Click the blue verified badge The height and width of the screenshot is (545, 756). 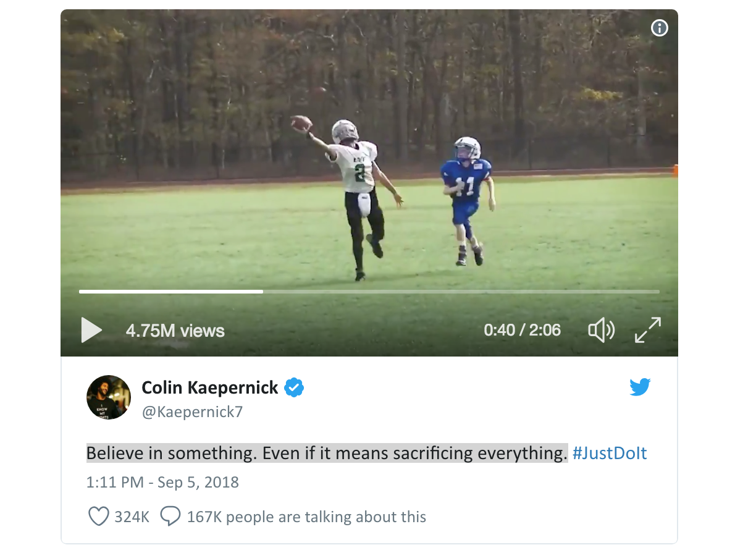click(294, 388)
